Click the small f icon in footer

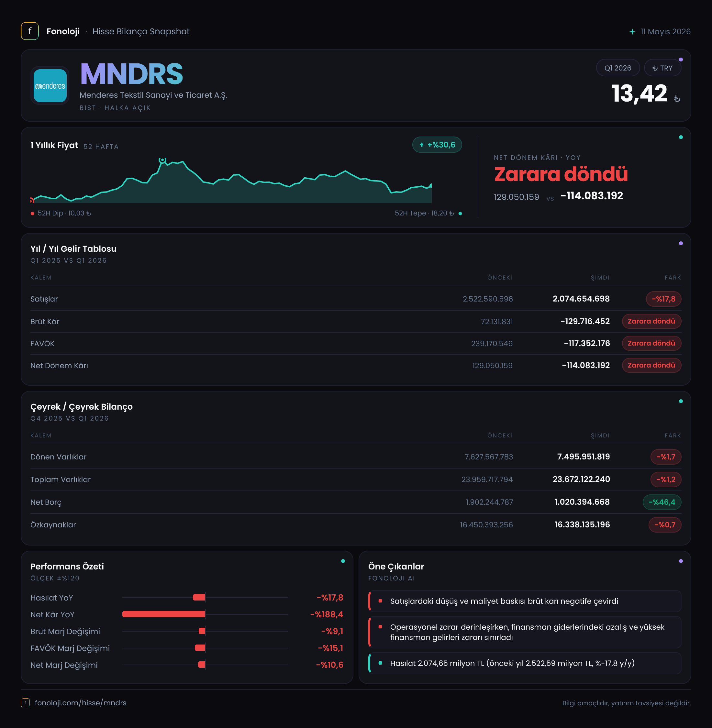pos(25,702)
